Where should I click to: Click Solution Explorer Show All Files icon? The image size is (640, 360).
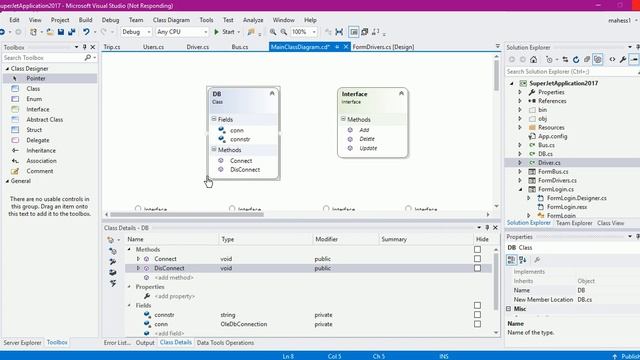tap(598, 60)
